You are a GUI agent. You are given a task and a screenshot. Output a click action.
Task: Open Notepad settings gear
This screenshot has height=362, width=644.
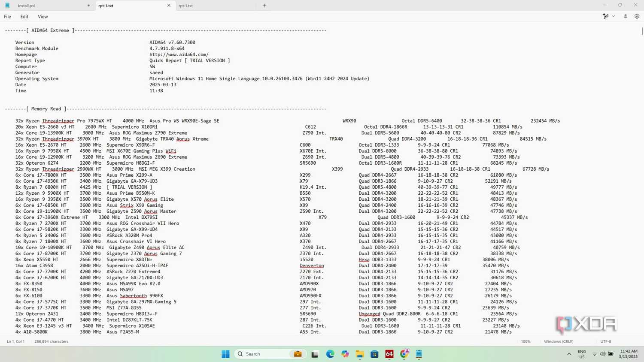(637, 16)
